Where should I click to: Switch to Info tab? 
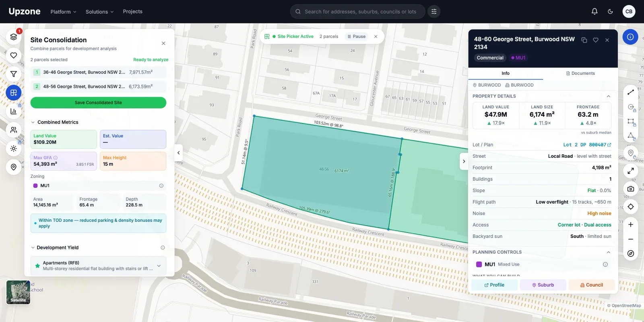pyautogui.click(x=506, y=73)
